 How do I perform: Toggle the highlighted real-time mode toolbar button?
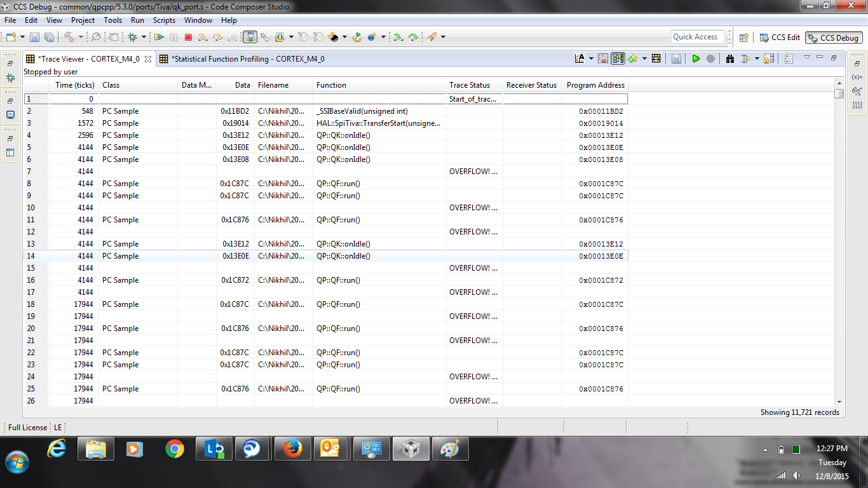[250, 37]
